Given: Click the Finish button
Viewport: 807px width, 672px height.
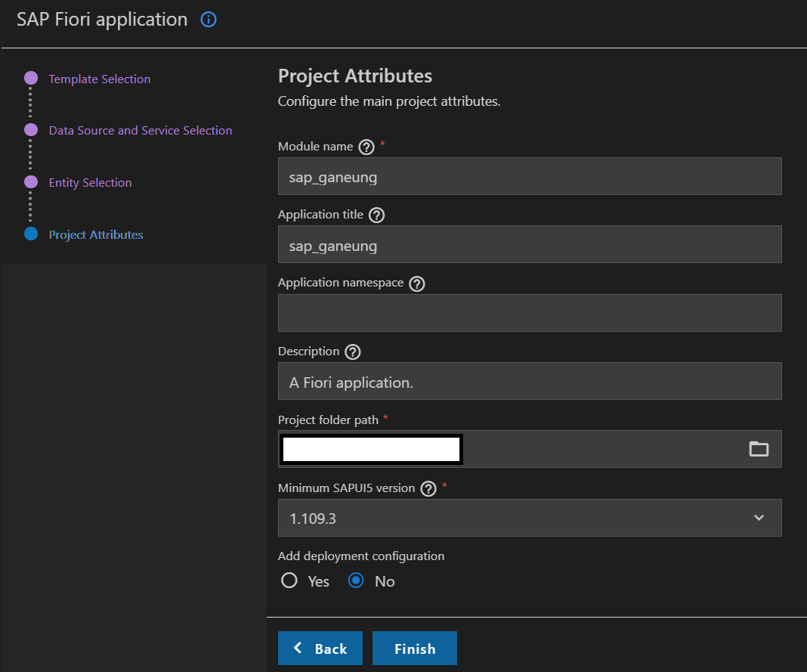Looking at the screenshot, I should click(x=415, y=649).
